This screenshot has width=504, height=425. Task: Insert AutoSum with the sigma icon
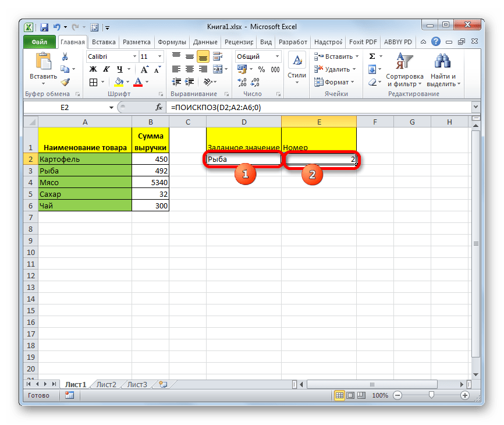372,56
